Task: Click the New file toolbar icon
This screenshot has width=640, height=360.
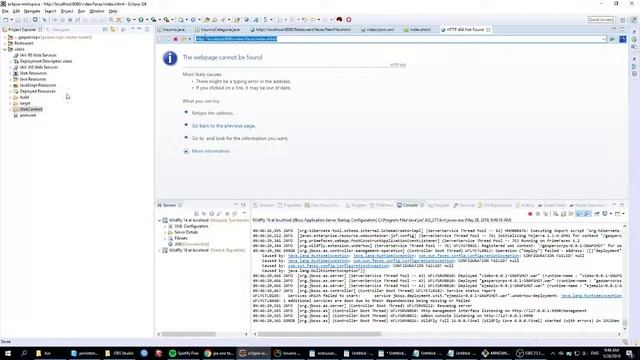Action: tap(6, 20)
